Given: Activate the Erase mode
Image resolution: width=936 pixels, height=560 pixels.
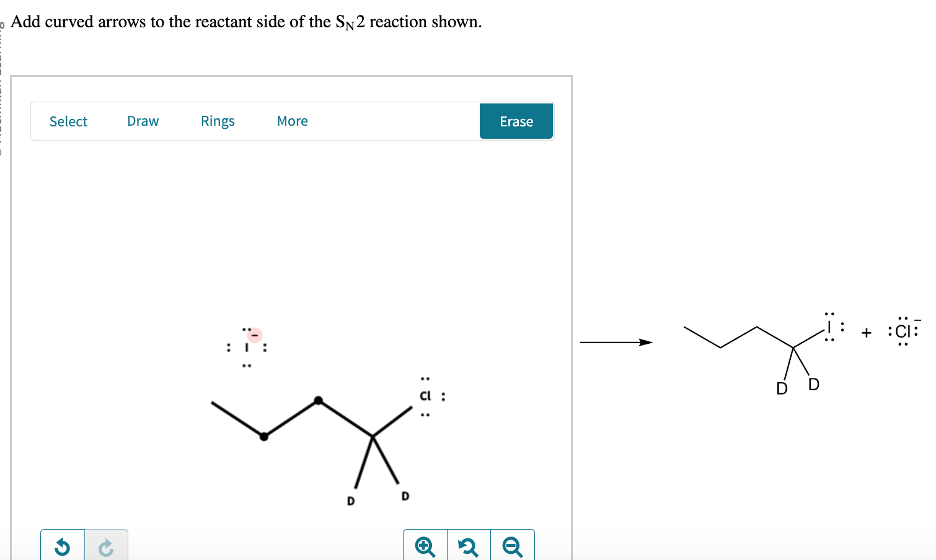Looking at the screenshot, I should (x=516, y=121).
